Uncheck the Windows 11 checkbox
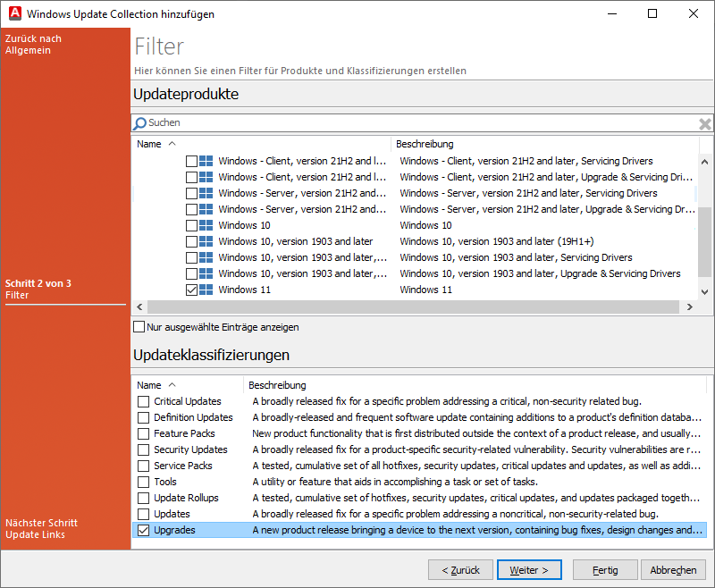Screen dimensions: 715x588 191,289
